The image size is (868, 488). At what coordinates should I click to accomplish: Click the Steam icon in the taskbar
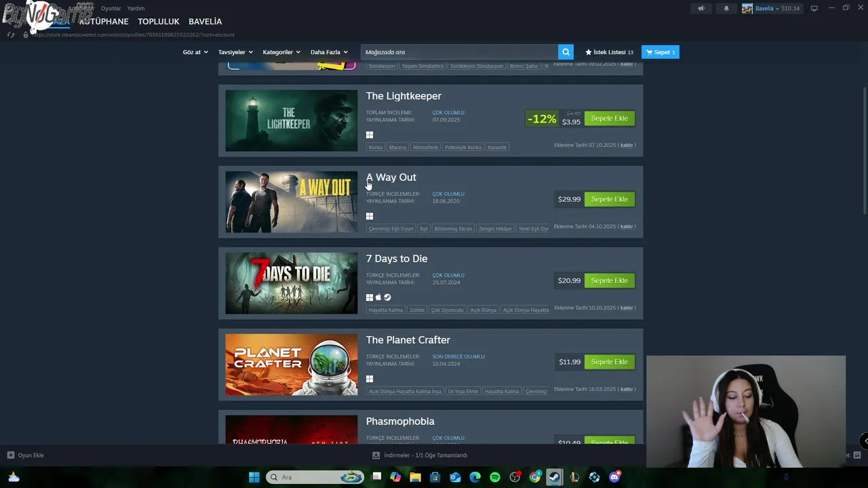pos(555,477)
